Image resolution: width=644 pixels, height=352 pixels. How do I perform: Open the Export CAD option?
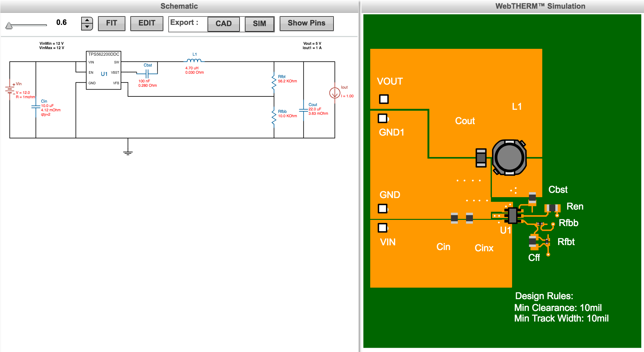pos(223,23)
